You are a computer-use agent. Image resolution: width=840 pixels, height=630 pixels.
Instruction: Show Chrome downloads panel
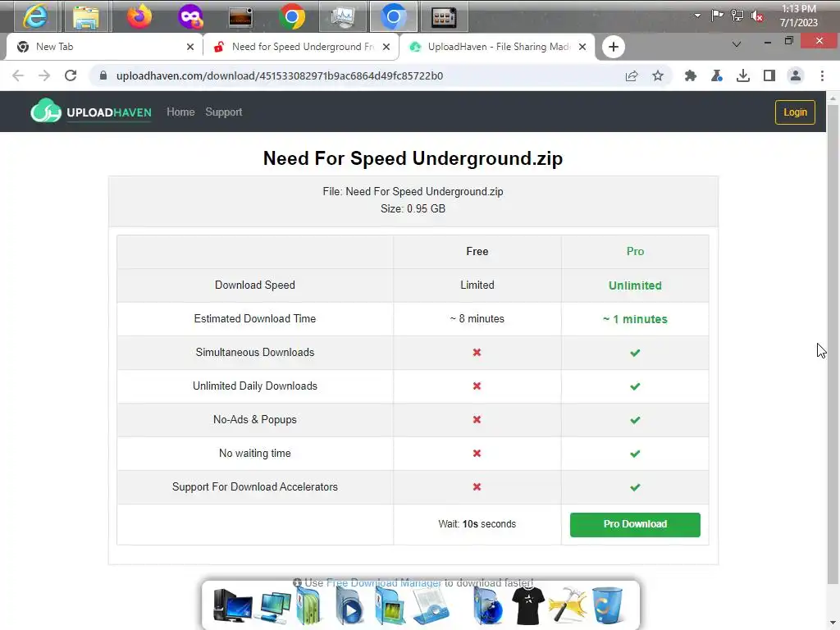point(743,75)
